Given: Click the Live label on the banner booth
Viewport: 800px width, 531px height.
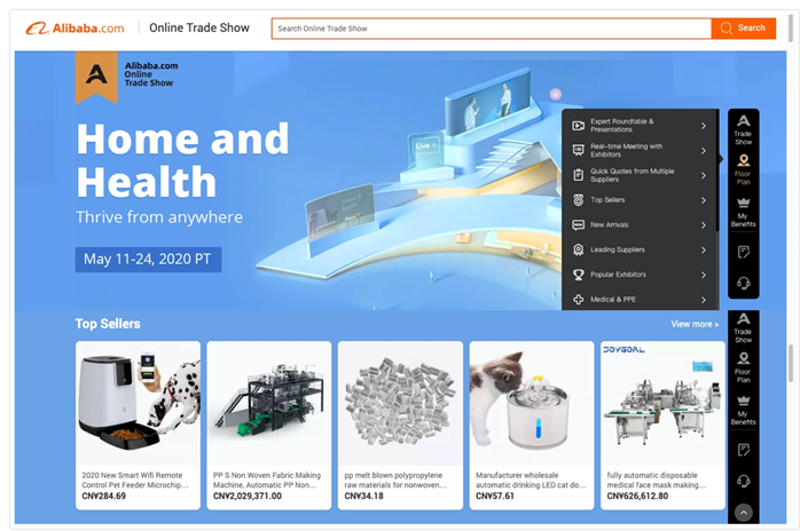Looking at the screenshot, I should 426,146.
